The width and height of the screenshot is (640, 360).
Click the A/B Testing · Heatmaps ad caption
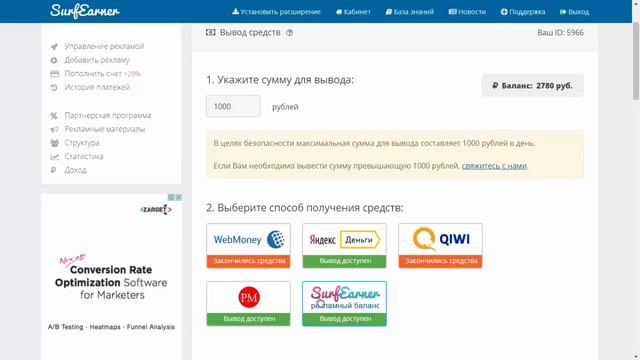(111, 327)
